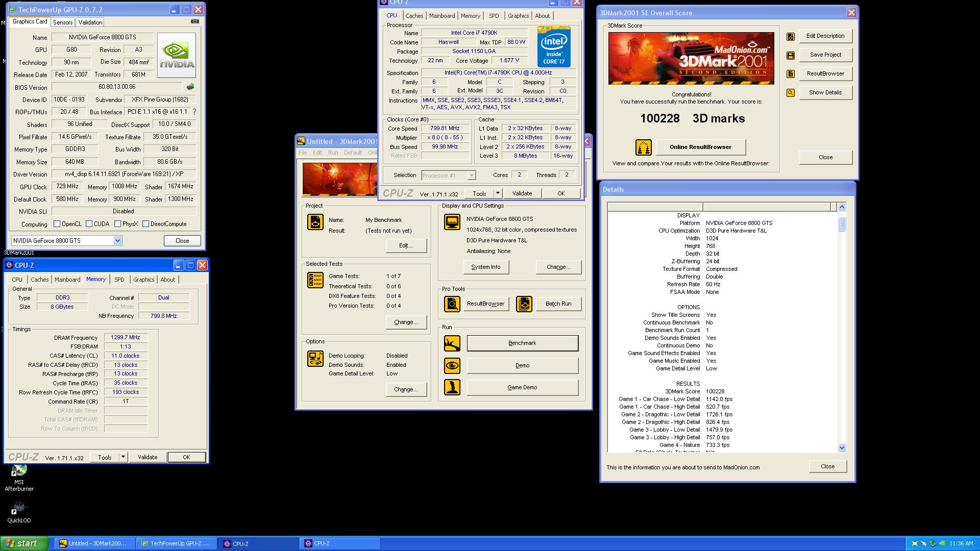Click Close button in GPU-Z
Screen dimensions: 980x551
(182, 241)
